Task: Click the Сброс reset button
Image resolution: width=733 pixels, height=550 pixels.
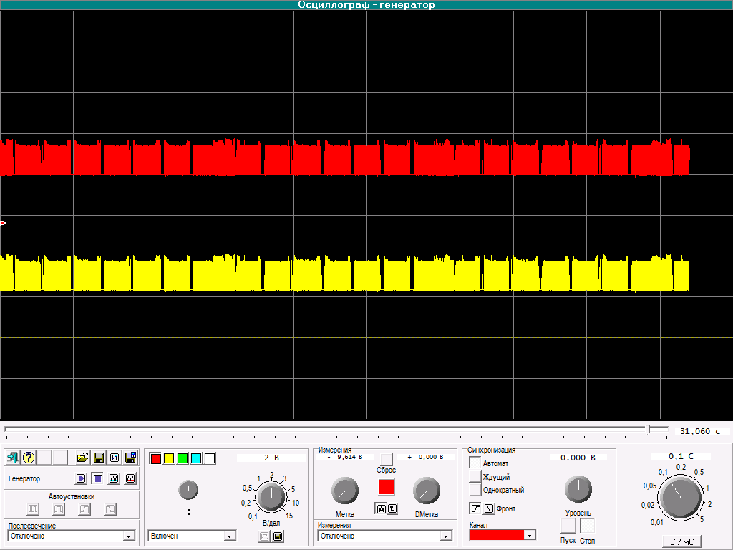Action: (x=387, y=459)
